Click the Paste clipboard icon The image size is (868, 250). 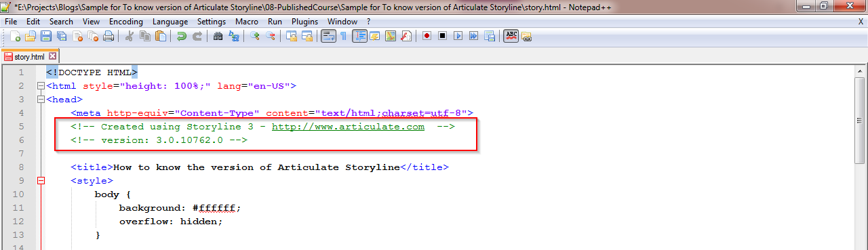(x=161, y=36)
